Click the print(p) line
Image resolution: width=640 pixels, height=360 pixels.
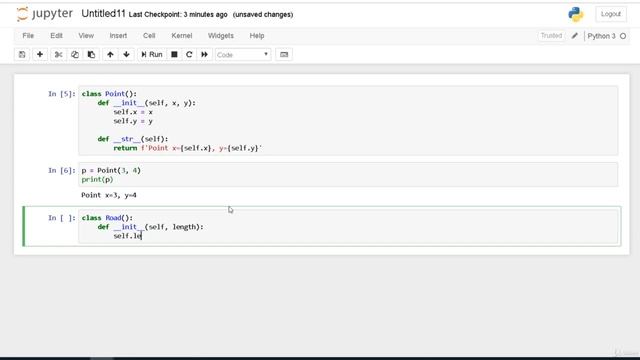[97, 180]
